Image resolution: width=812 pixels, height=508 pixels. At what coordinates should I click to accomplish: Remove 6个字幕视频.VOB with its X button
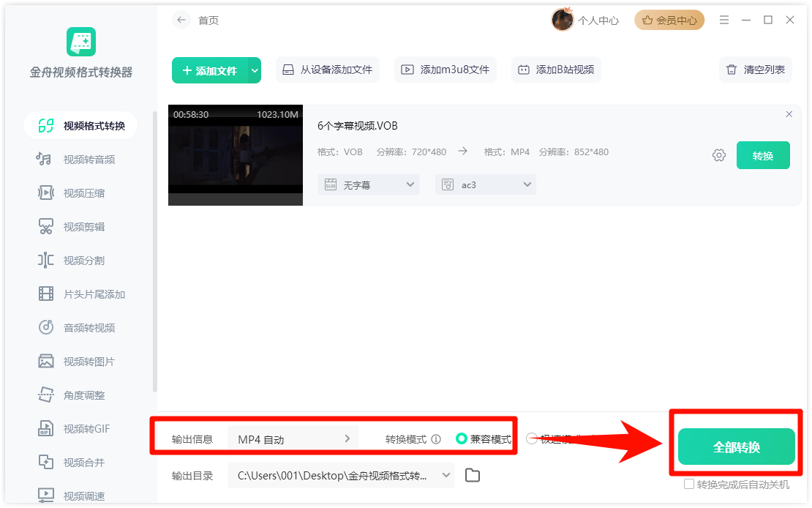[789, 114]
